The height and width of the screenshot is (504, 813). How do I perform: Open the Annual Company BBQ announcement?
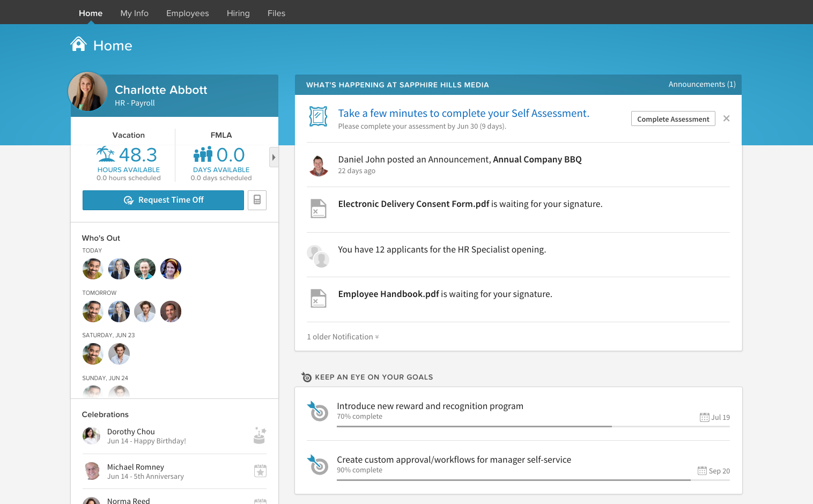[x=537, y=159]
